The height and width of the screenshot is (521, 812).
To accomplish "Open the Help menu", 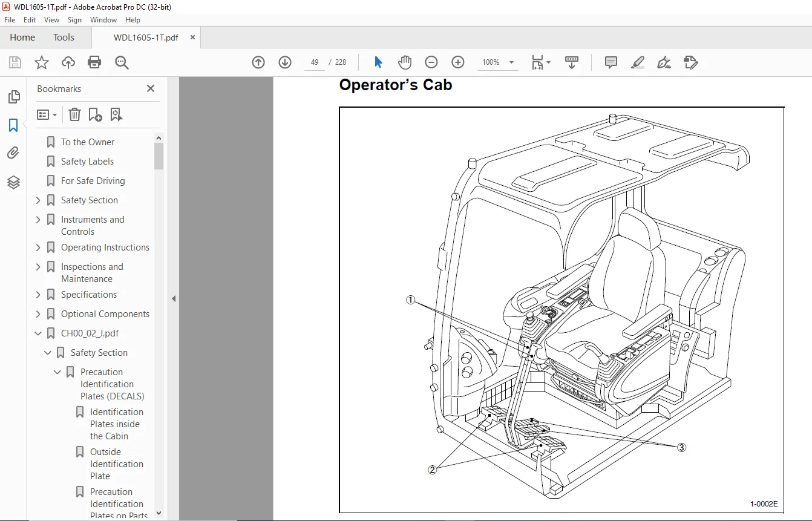I will (133, 20).
